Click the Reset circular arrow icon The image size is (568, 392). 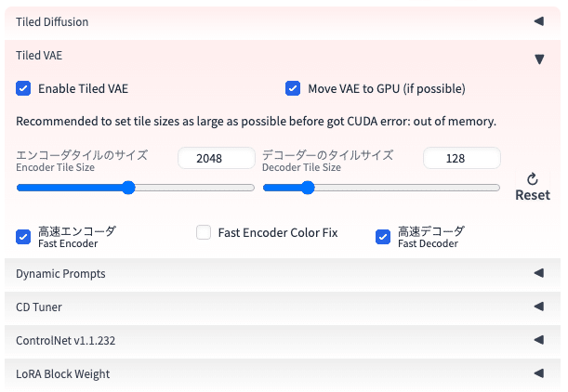point(532,178)
